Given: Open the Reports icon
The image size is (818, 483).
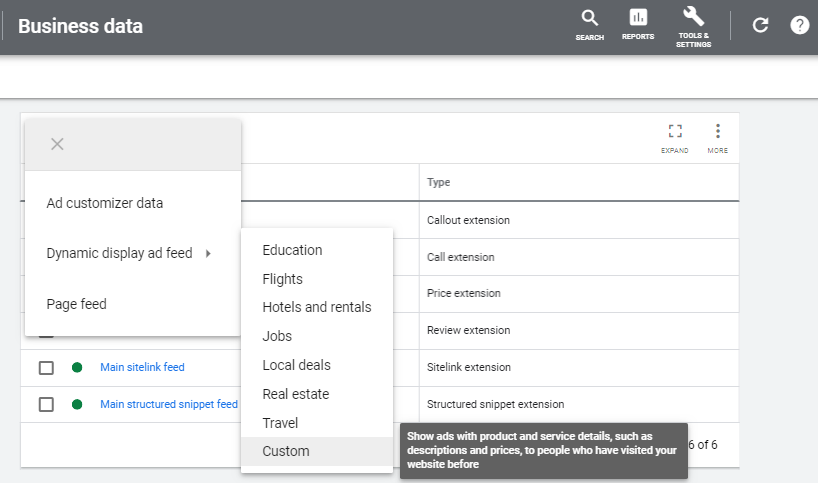Looking at the screenshot, I should click(x=638, y=23).
